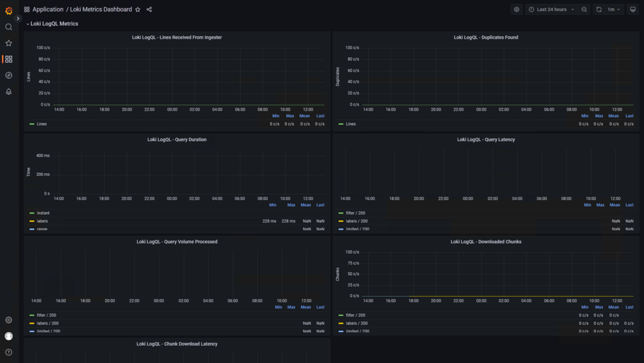Toggle labels / 200 series in Query Latency legend
This screenshot has width=644, height=363.
356,221
